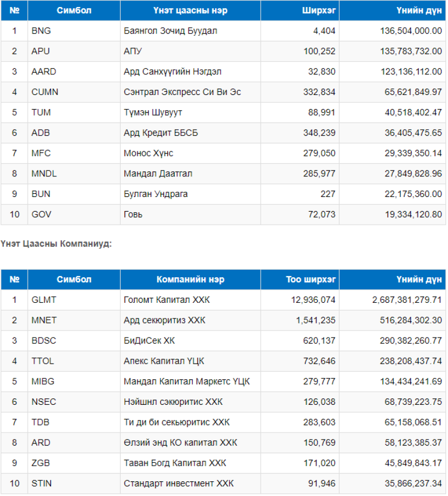Click the STIN symbol cell
Image resolution: width=448 pixels, height=496 pixels.
[x=74, y=484]
